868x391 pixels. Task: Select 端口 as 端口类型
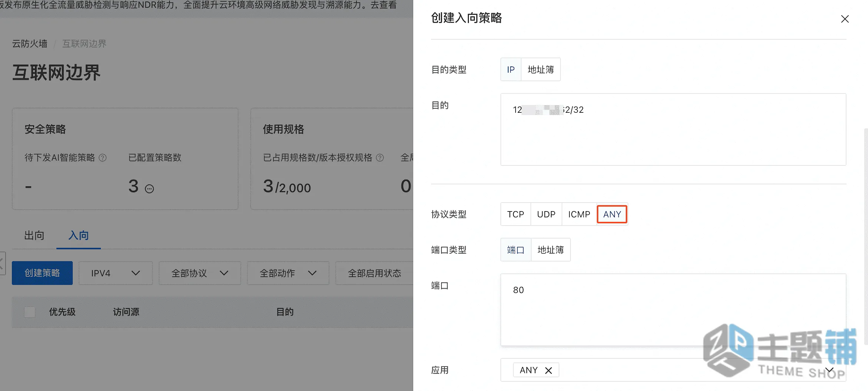coord(516,250)
